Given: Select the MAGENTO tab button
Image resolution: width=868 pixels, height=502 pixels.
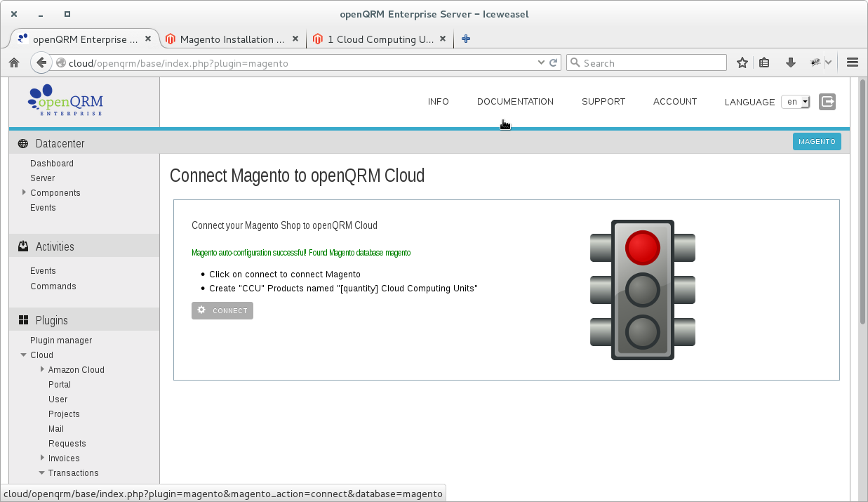Looking at the screenshot, I should (x=817, y=141).
